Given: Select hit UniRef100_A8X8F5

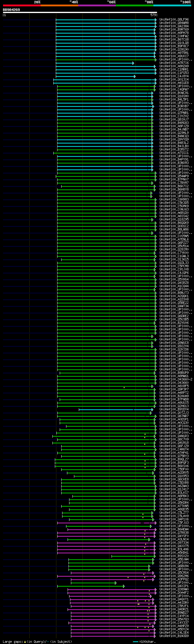Looking at the screenshot, I should click(x=174, y=386).
